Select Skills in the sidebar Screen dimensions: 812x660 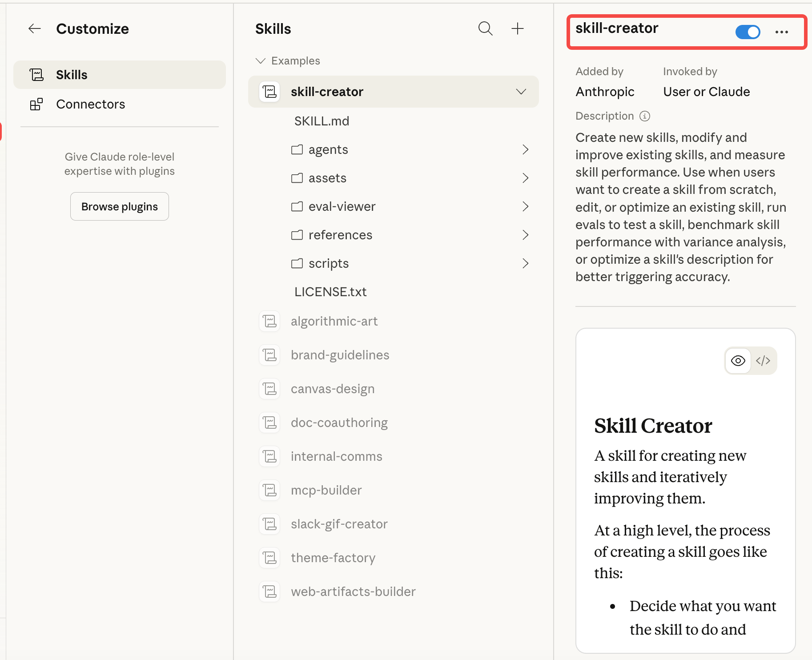point(72,75)
